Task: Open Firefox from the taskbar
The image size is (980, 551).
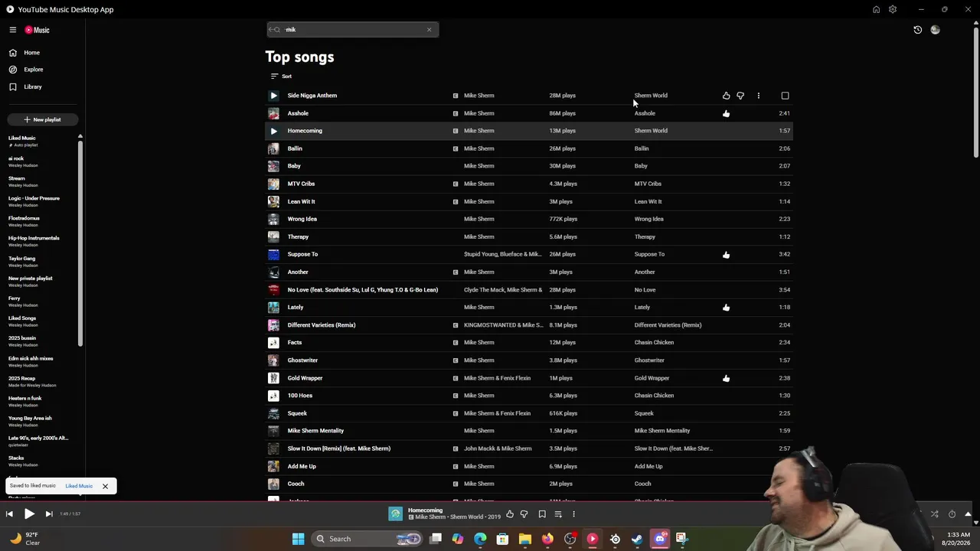Action: click(547, 539)
